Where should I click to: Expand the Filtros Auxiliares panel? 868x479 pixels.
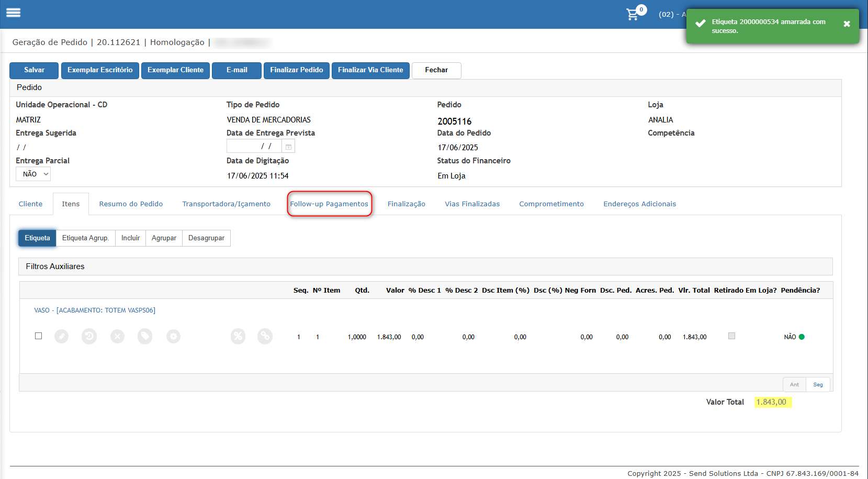point(425,266)
